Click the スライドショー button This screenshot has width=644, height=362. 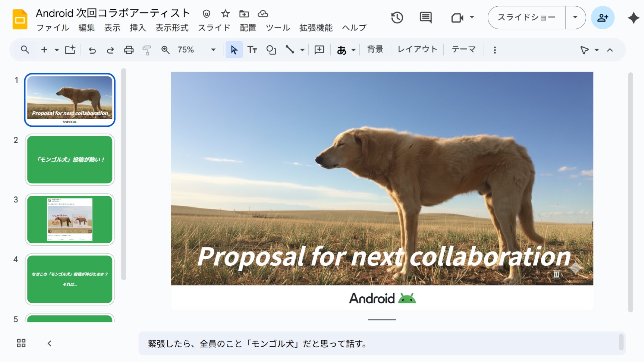[526, 17]
